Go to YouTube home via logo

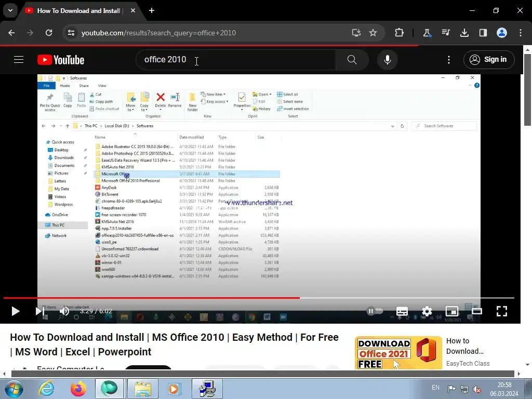click(61, 60)
